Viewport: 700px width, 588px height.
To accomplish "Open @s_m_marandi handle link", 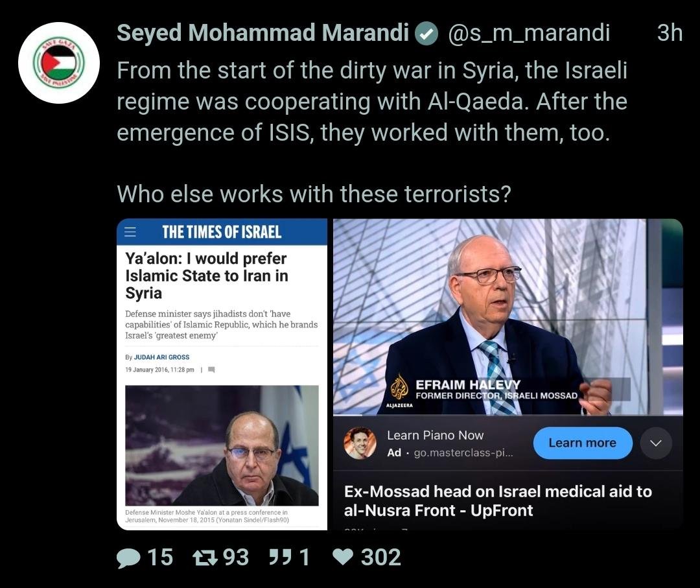I will tap(529, 33).
